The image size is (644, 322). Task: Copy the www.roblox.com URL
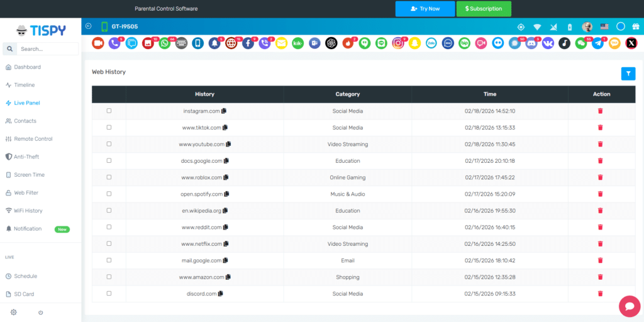(226, 177)
